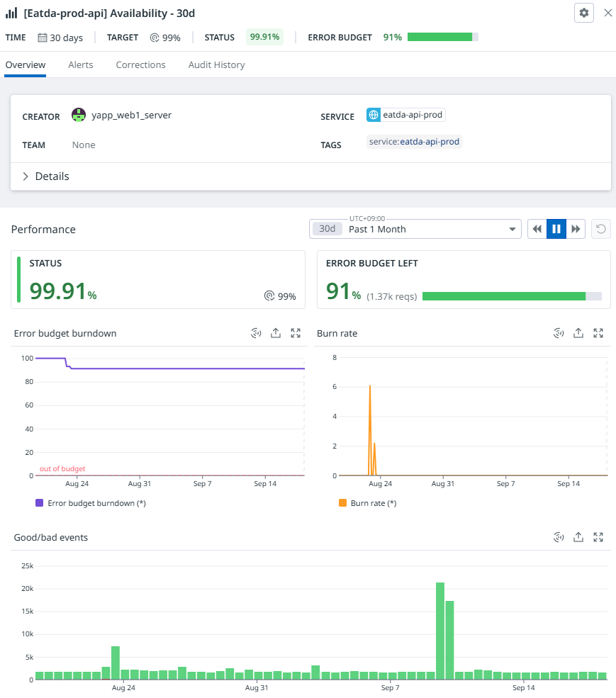Image resolution: width=616 pixels, height=698 pixels.
Task: Export the Burn rate chart
Action: (578, 333)
